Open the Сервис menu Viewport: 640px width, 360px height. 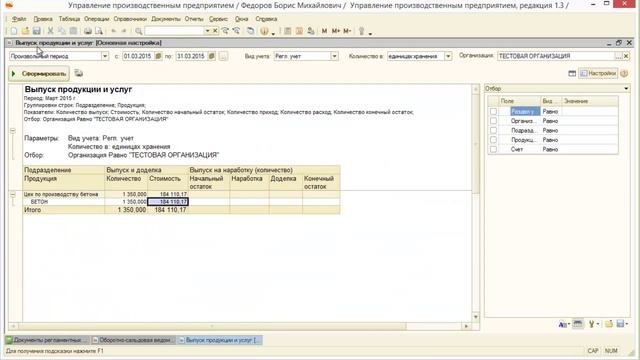click(218, 19)
